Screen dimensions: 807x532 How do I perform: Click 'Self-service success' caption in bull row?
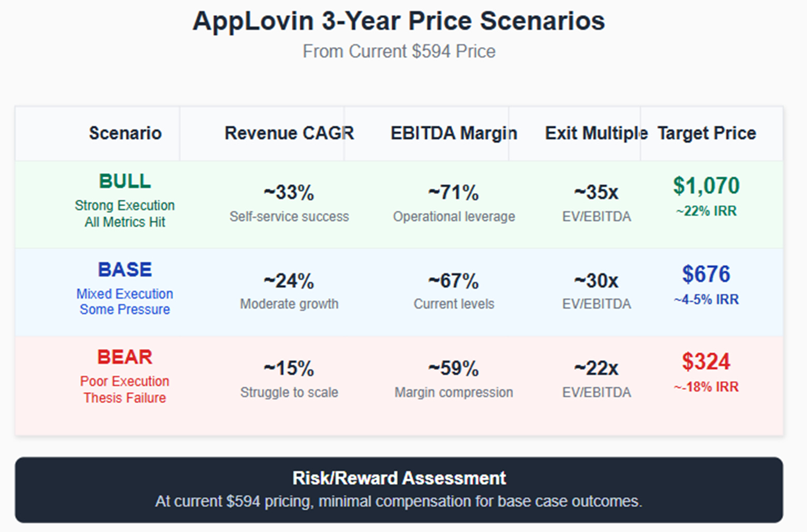coord(289,217)
